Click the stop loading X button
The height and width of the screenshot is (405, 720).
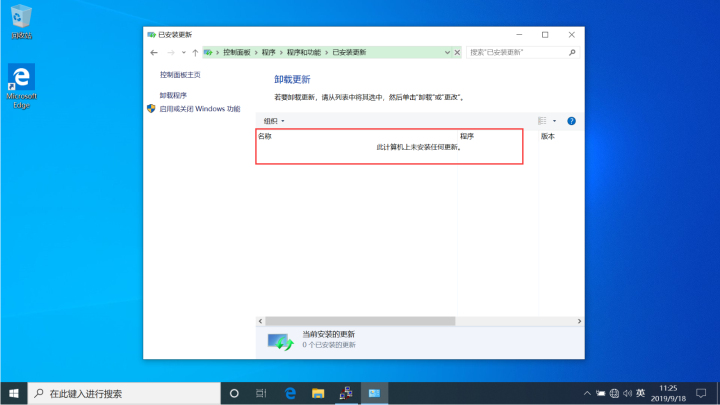[457, 52]
